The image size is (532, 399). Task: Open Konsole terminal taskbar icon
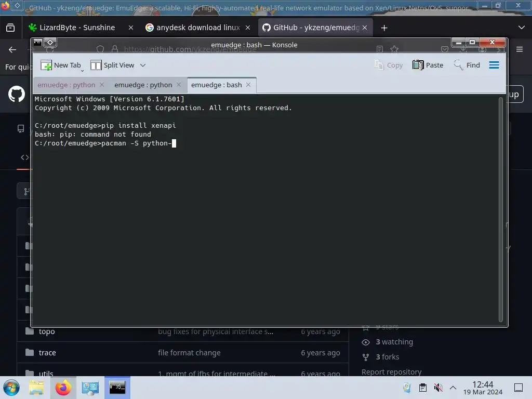click(117, 388)
